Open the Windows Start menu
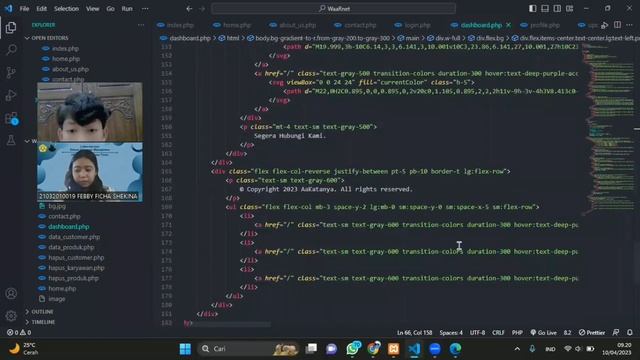Viewport: 640px width, 360px height. click(x=185, y=349)
